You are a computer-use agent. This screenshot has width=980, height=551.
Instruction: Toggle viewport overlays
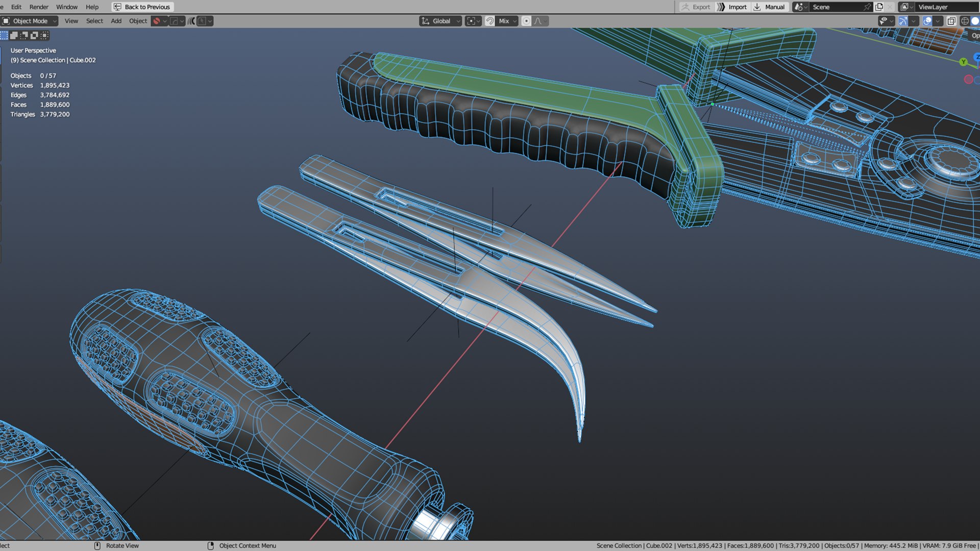(927, 21)
